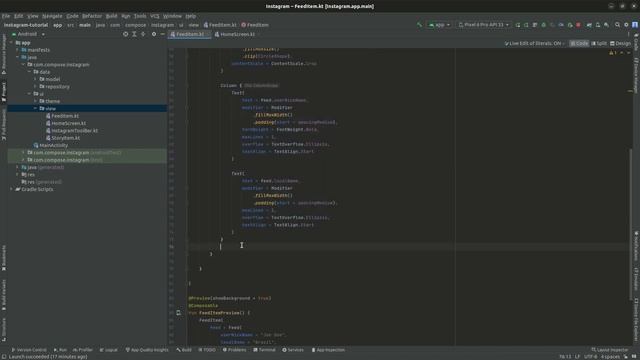
Task: Open Project panel options gear icon
Action: 154,34
